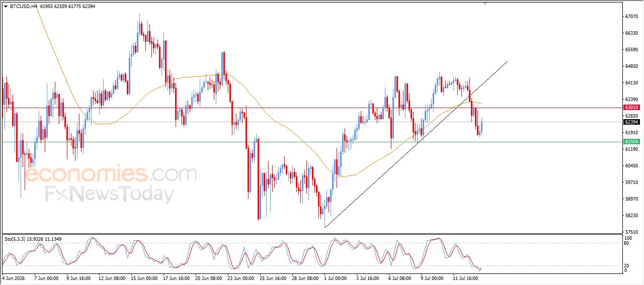Click the black 62394 current price tag
The height and width of the screenshot is (285, 644).
tap(631, 122)
